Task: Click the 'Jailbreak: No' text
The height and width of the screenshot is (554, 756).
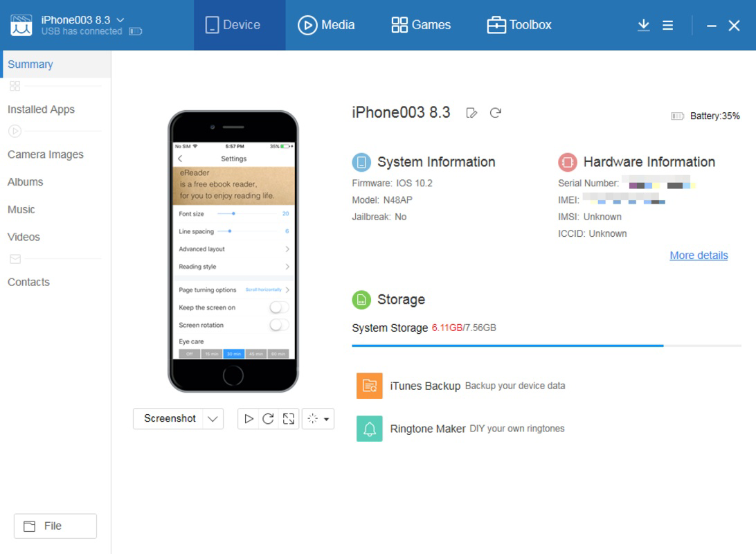Action: 379,217
